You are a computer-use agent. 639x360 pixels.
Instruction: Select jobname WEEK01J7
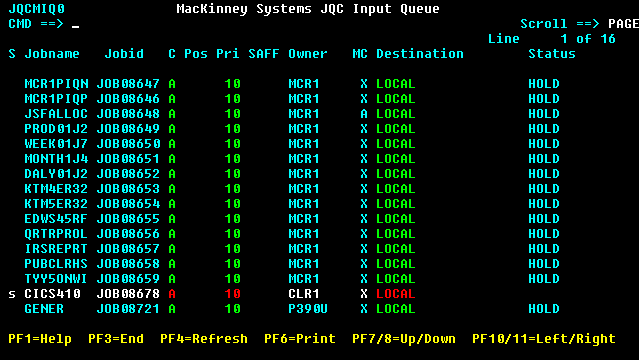click(56, 144)
